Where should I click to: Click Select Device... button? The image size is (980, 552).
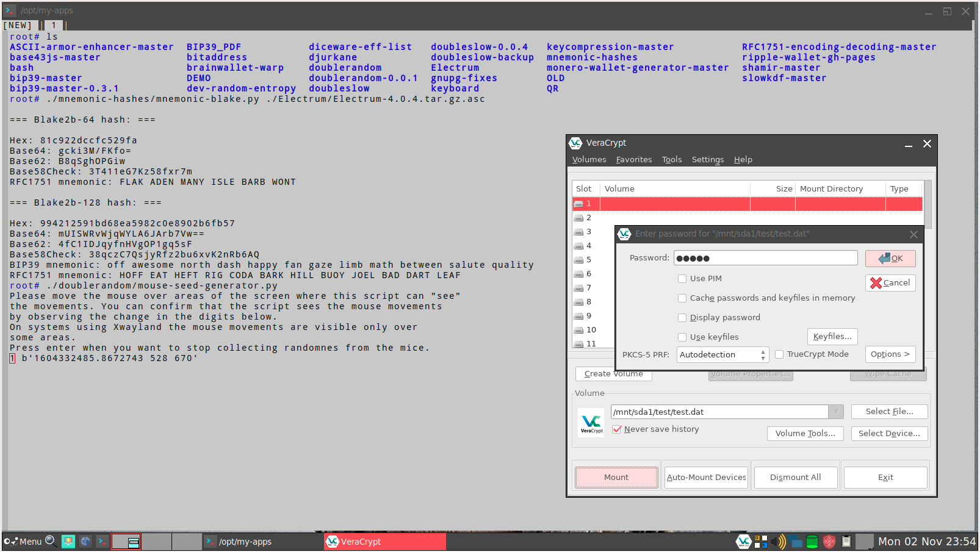tap(889, 434)
